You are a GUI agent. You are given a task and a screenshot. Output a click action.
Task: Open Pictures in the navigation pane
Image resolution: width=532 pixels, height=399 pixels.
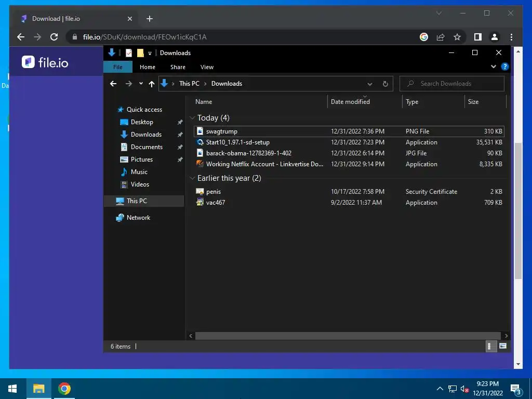click(x=141, y=159)
